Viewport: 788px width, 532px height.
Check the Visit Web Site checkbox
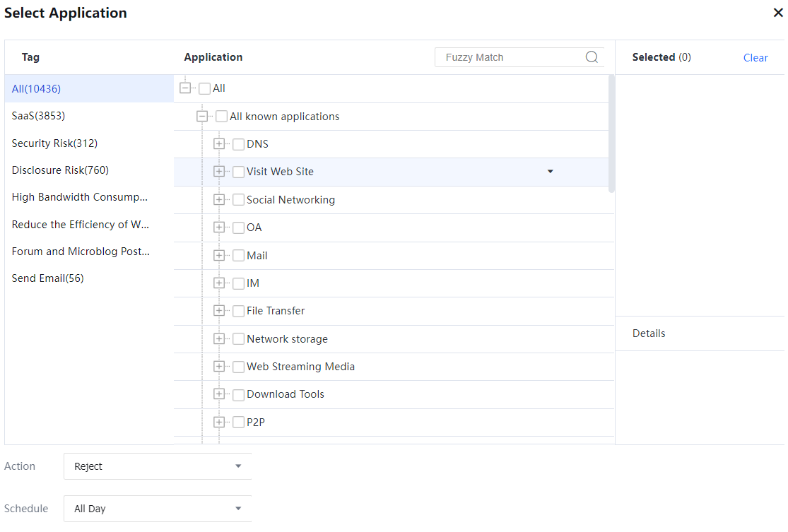239,172
